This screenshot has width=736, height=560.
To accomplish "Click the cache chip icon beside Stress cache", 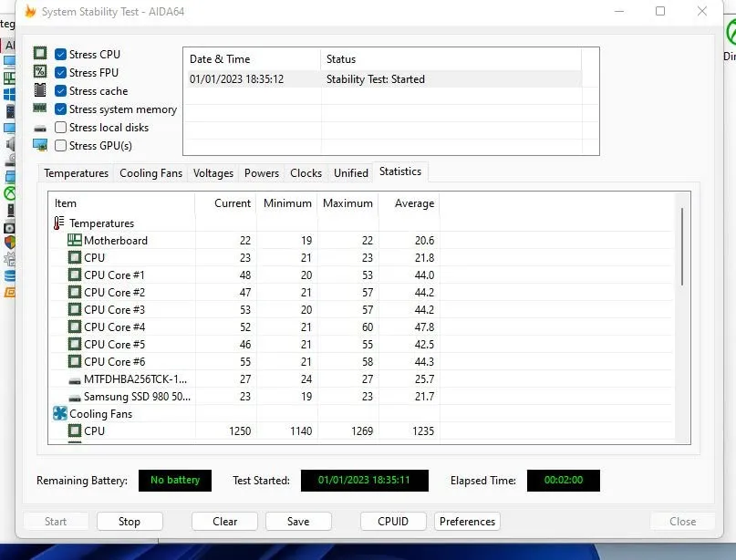I will (40, 89).
